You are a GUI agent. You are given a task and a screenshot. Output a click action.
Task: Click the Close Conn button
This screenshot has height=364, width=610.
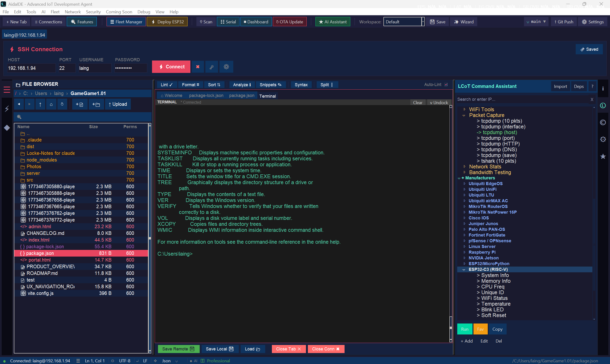(326, 349)
